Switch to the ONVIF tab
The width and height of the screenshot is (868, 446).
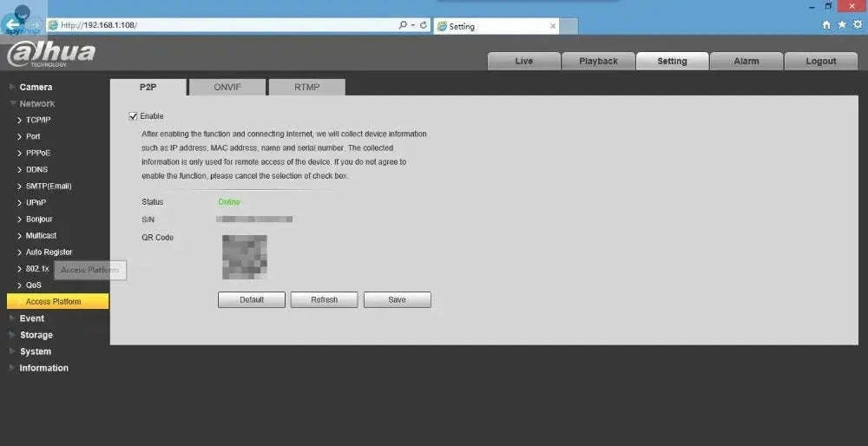(x=227, y=87)
